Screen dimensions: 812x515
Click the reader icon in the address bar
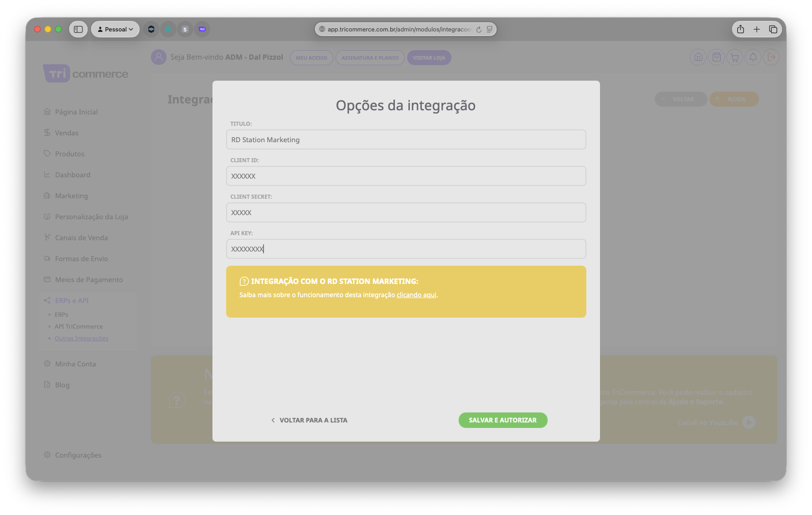[489, 29]
